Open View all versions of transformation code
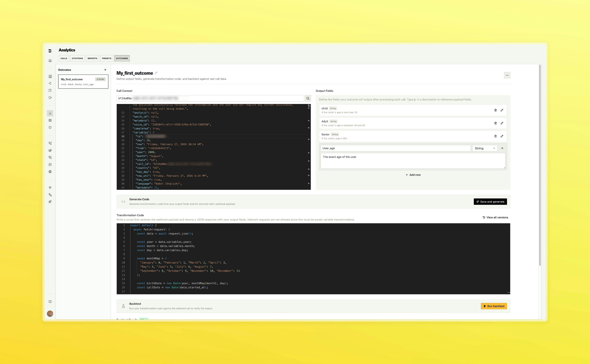 point(495,217)
